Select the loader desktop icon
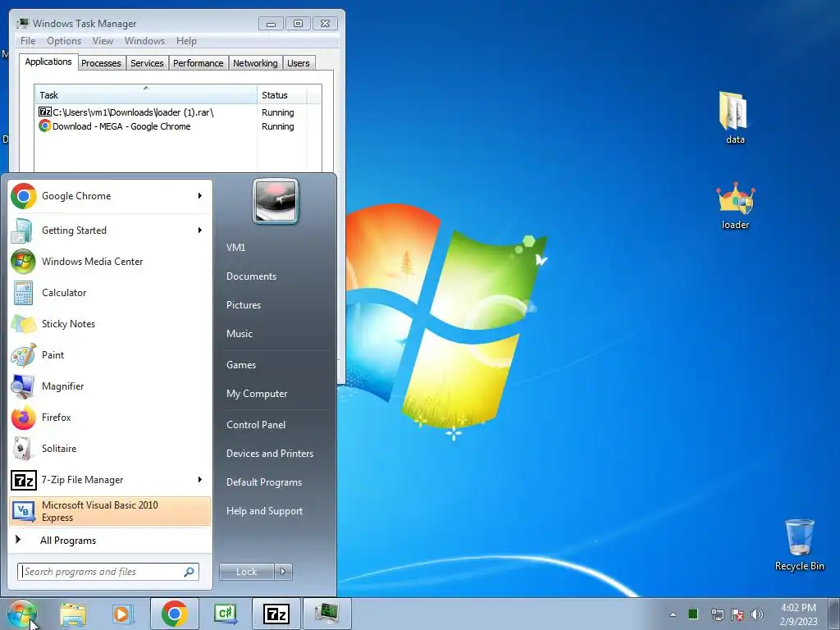 click(x=735, y=206)
